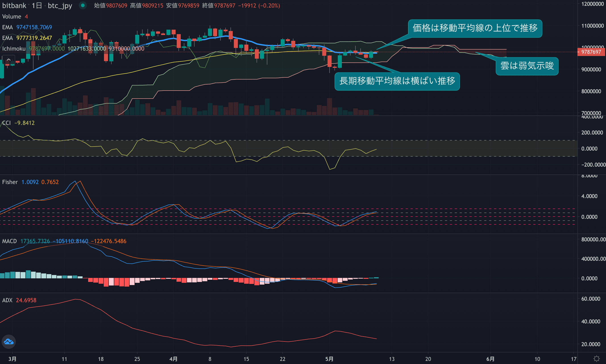Select the Fisher indicator label
The height and width of the screenshot is (364, 606).
(10, 182)
